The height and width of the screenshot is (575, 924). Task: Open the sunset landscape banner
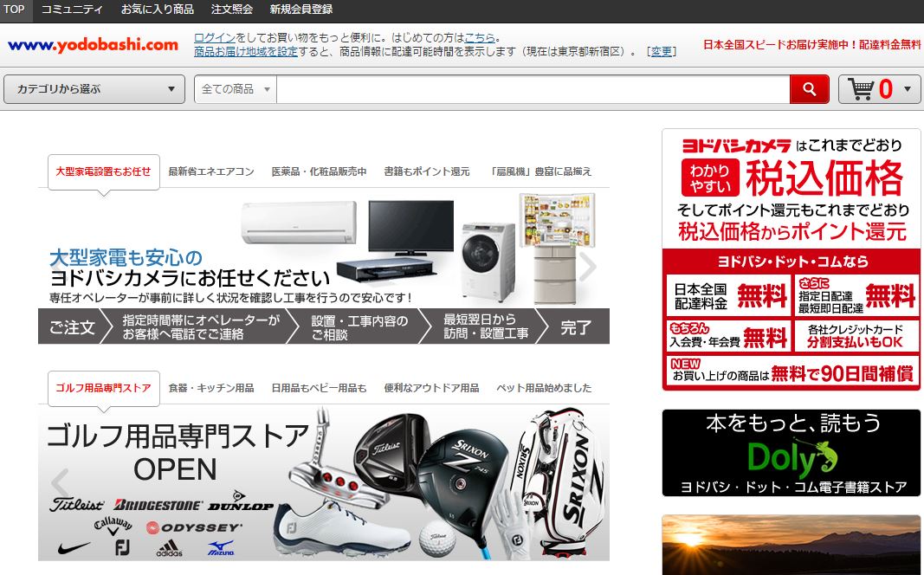tap(792, 545)
